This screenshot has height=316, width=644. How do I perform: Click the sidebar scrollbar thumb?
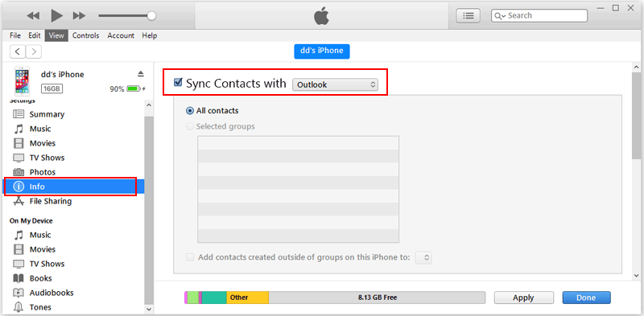(149, 210)
